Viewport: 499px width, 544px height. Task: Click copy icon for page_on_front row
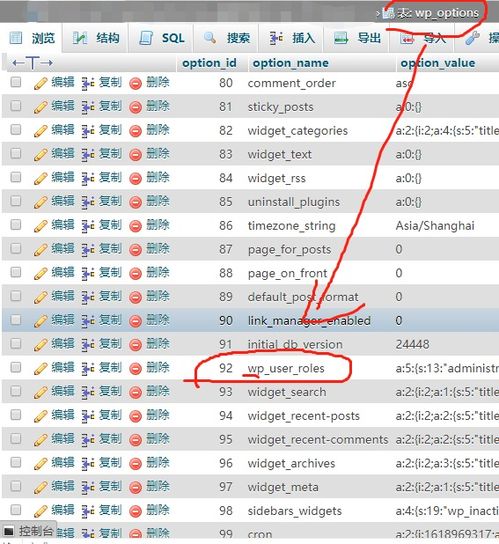88,274
